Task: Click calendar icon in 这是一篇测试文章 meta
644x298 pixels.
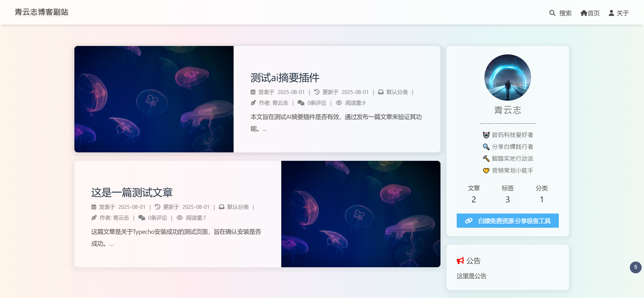Action: tap(94, 207)
